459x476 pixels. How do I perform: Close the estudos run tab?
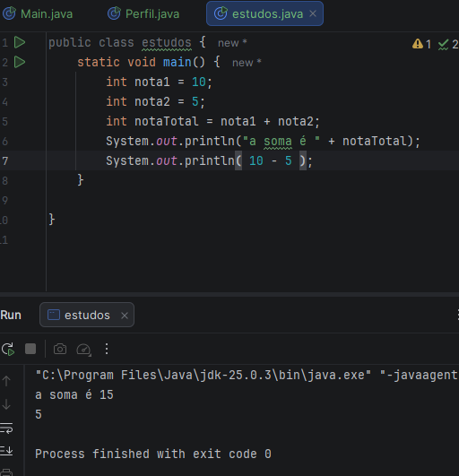(x=125, y=316)
